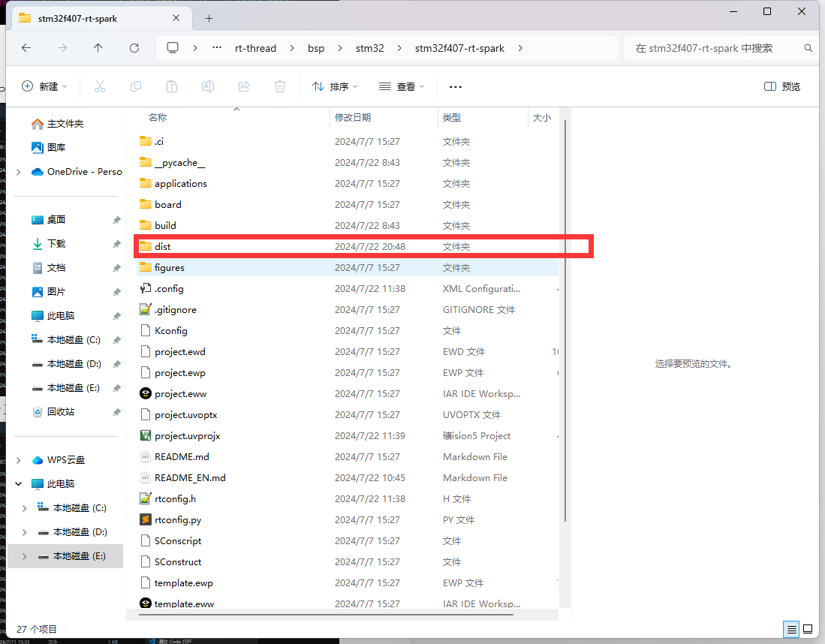Expand 本地磁盘 (E:) under 此电脑
Screen dimensions: 825x644
tap(25, 556)
